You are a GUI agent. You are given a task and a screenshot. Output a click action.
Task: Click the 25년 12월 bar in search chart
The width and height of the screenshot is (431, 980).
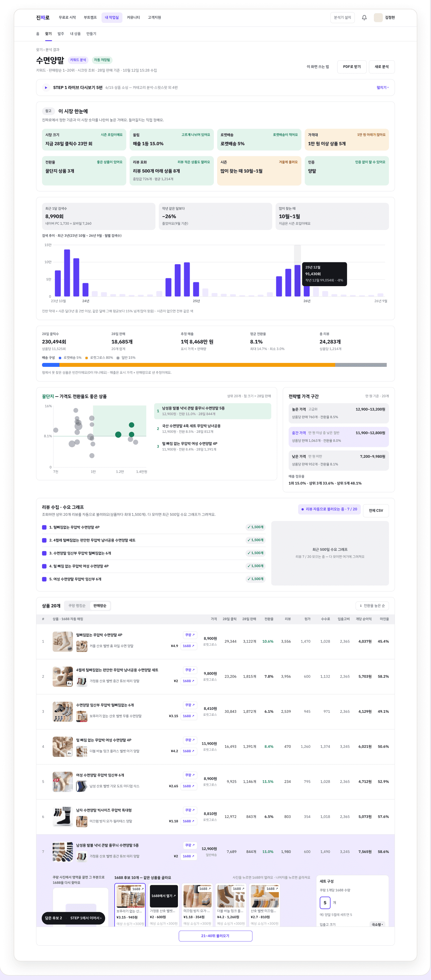tap(297, 280)
